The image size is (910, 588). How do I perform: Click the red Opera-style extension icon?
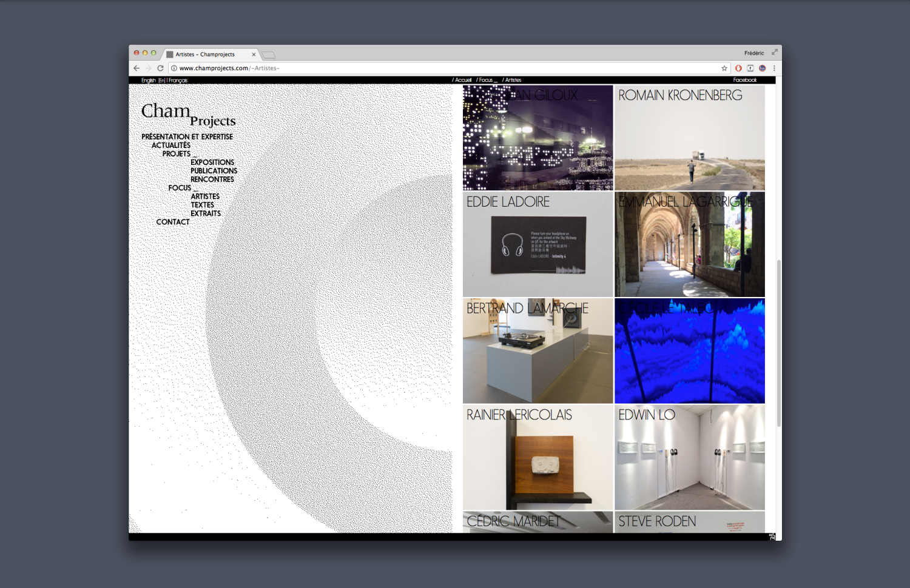click(738, 68)
